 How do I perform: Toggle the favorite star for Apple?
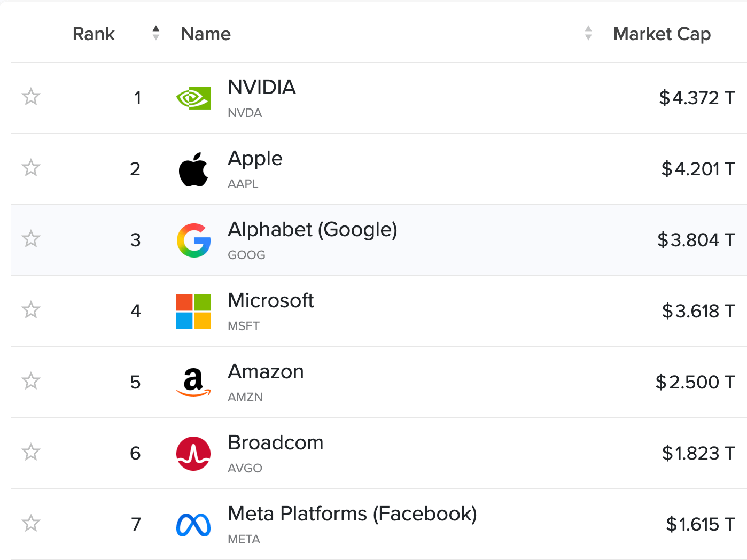(x=31, y=168)
